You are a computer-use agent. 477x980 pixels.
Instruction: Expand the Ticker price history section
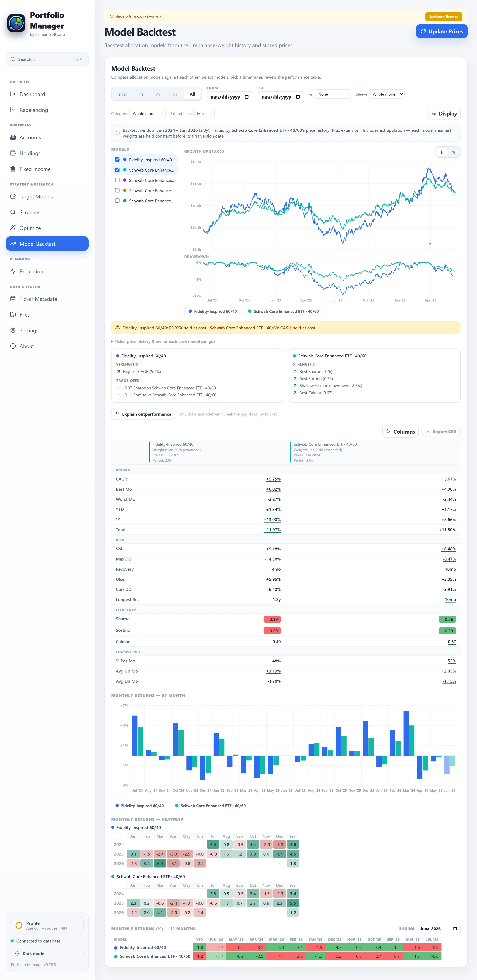coord(163,341)
